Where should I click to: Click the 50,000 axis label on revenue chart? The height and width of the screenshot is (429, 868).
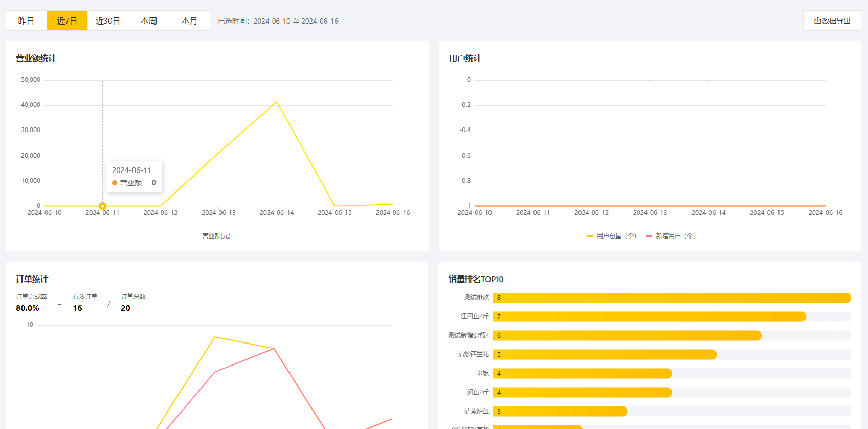coord(31,80)
